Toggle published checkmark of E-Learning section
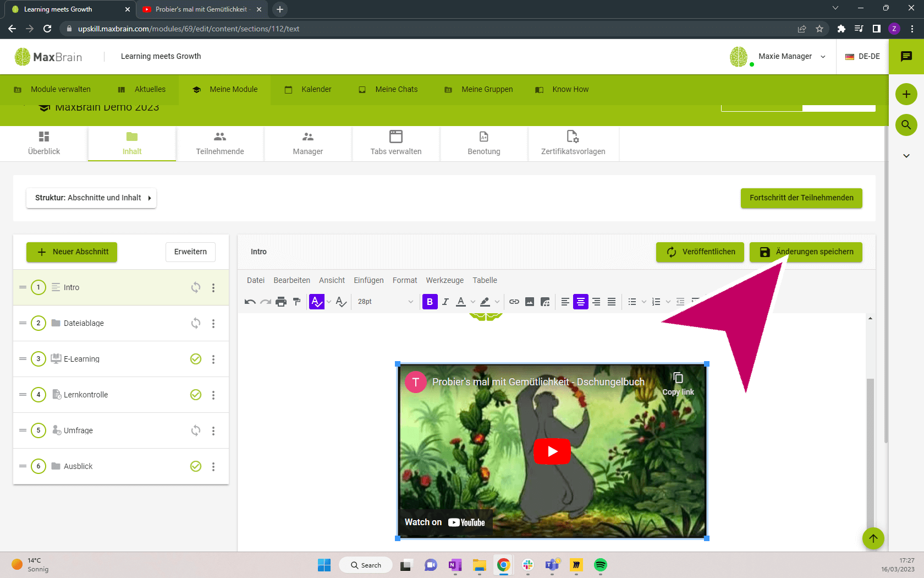 pyautogui.click(x=196, y=359)
